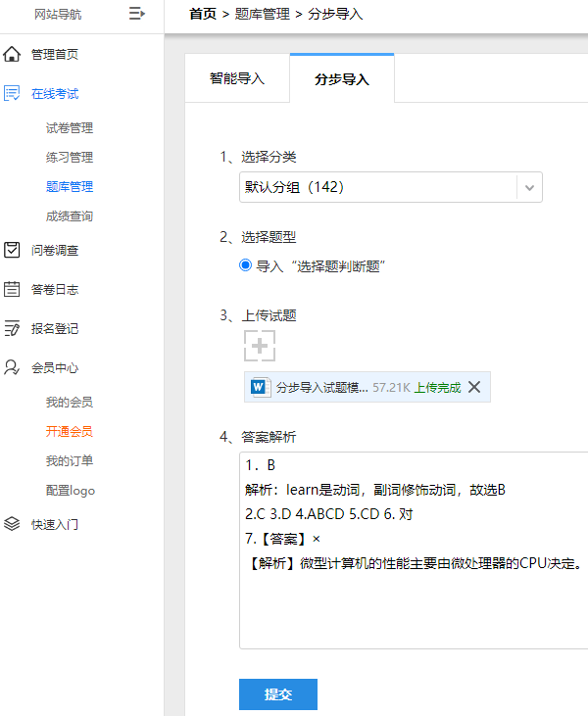The height and width of the screenshot is (716, 588).
Task: Click the 报名登记 pencil icon
Action: pos(12,328)
